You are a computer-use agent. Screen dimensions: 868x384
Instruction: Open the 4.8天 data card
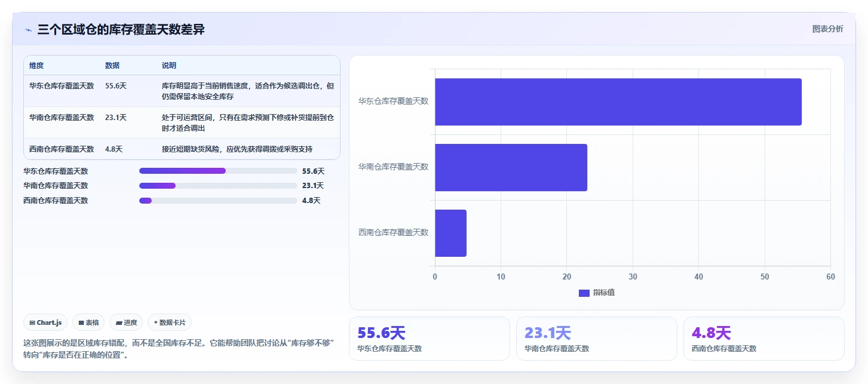pos(763,339)
